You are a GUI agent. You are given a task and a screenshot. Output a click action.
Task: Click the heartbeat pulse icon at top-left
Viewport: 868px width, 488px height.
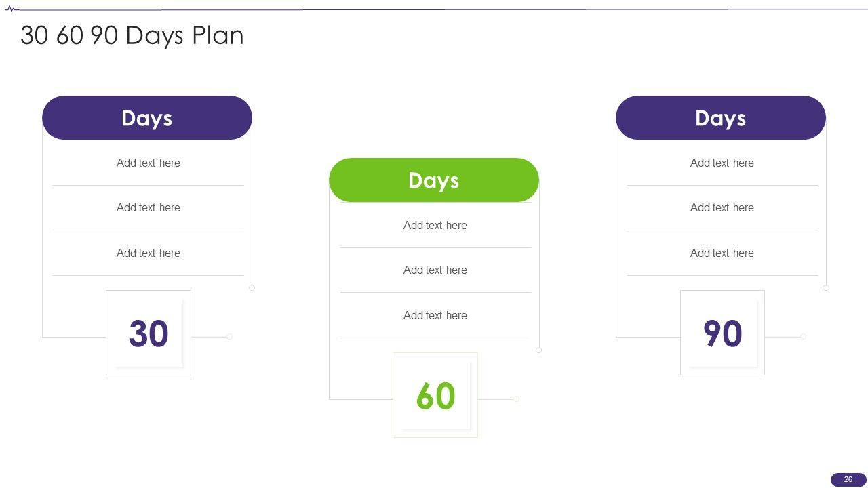click(12, 9)
